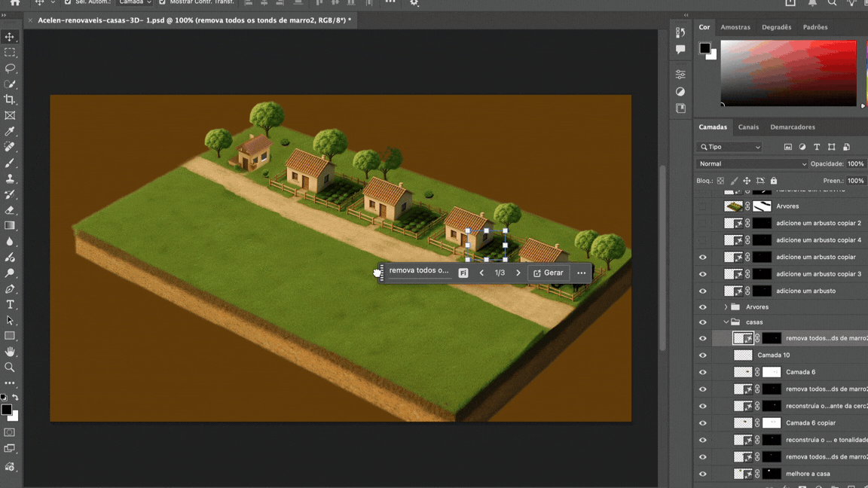Hide the 'Camada 6' layer
This screenshot has width=868, height=488.
tap(702, 372)
